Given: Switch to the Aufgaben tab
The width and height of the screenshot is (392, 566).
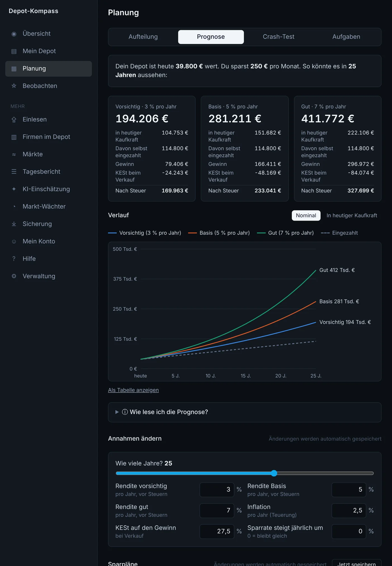Looking at the screenshot, I should click(346, 37).
